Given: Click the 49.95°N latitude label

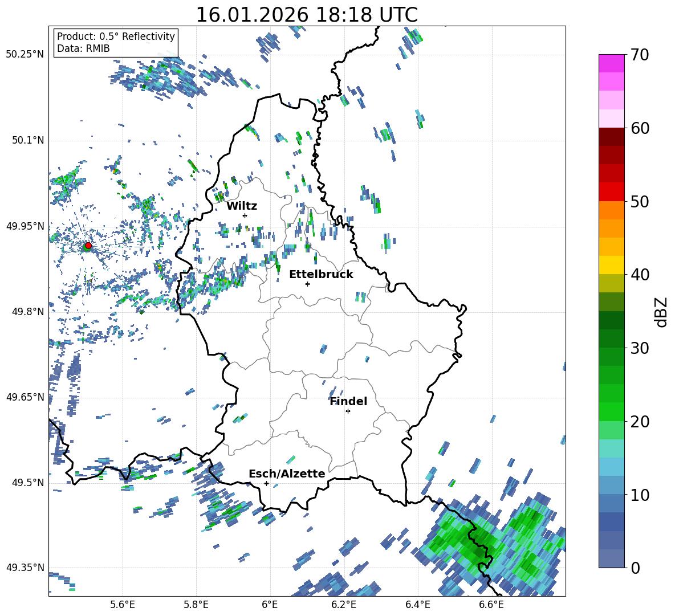Looking at the screenshot, I should [x=25, y=226].
